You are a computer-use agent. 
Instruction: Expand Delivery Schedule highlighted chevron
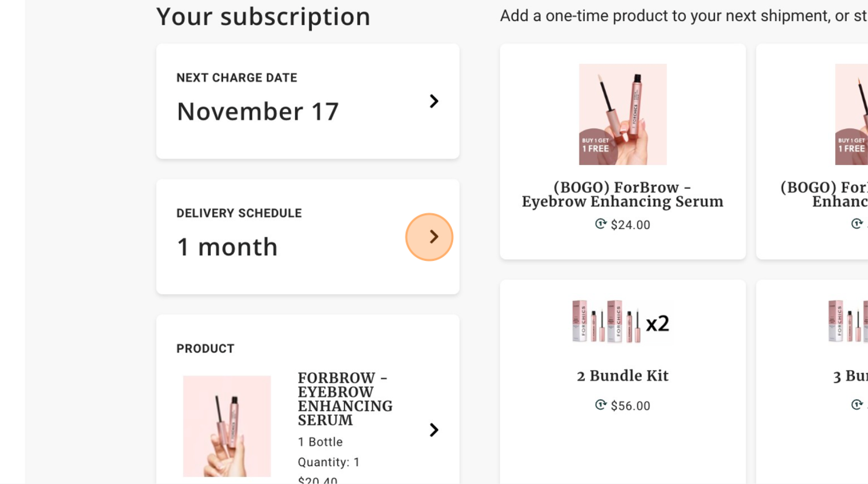tap(429, 237)
